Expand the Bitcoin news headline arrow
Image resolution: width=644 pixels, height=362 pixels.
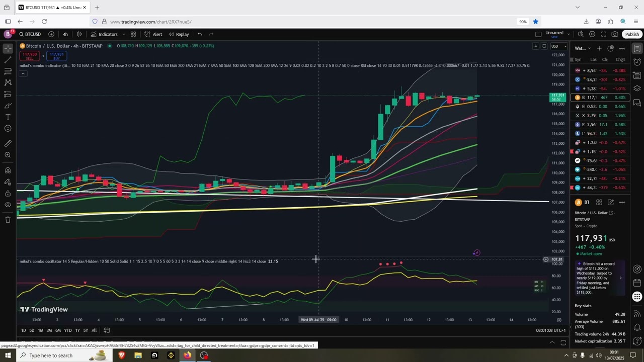620,278
